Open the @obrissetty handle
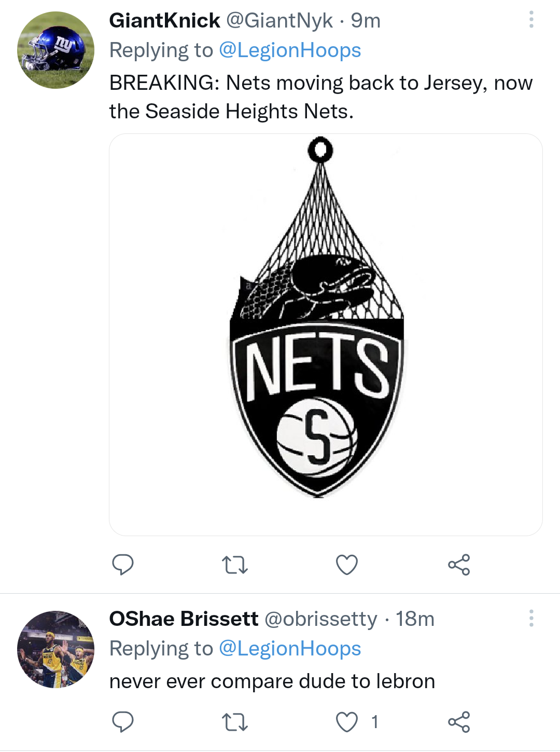This screenshot has height=752, width=560. [x=321, y=619]
